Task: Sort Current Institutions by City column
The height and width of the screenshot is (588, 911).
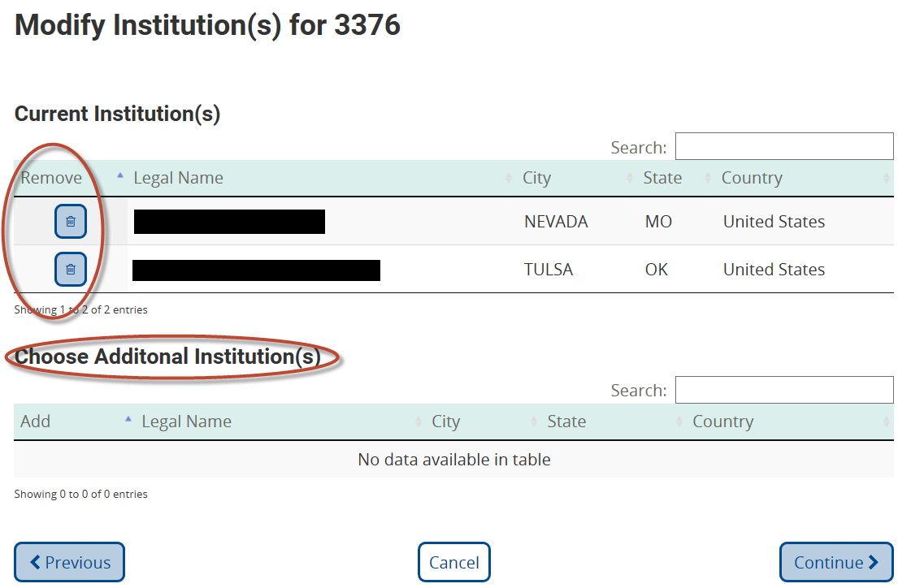Action: [x=537, y=178]
